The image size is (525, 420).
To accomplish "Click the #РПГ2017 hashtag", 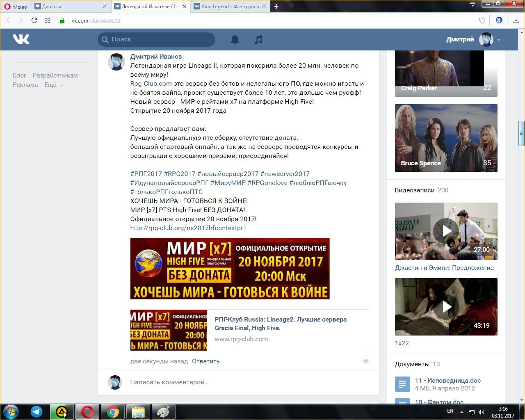I will point(146,174).
